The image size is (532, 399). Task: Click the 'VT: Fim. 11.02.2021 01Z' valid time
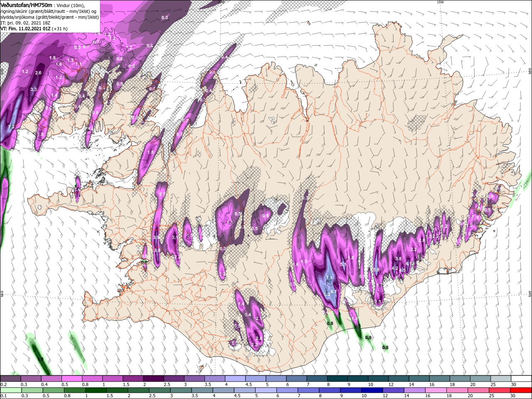25,29
